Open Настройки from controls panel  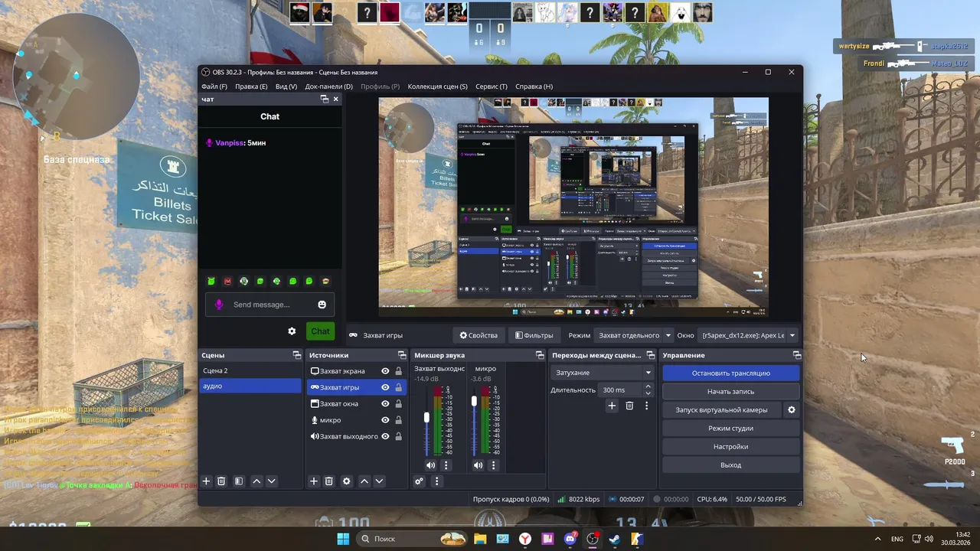731,447
